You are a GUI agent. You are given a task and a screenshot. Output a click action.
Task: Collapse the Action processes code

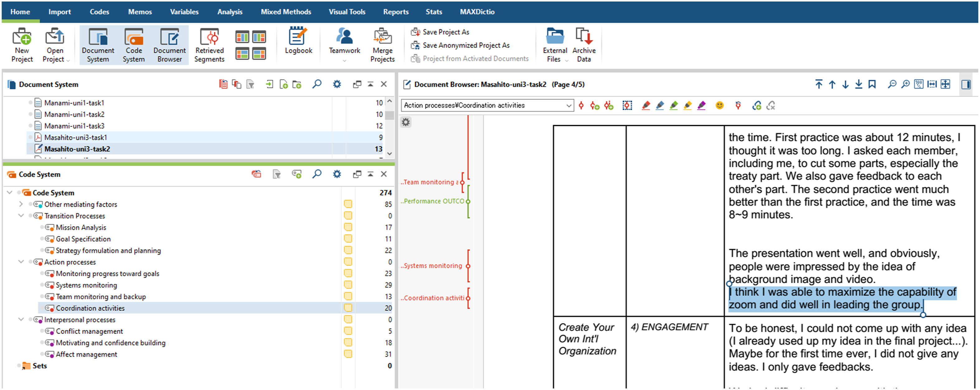21,262
